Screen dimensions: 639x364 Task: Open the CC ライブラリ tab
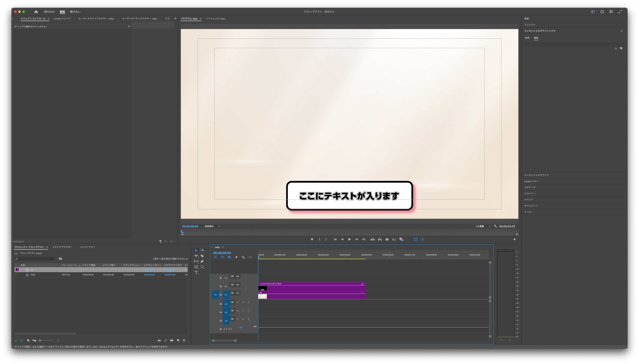tap(88, 247)
